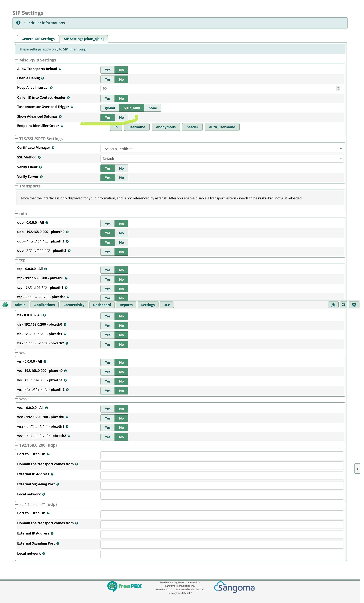The image size is (364, 603).
Task: Set Verify Client to No
Action: tap(121, 168)
